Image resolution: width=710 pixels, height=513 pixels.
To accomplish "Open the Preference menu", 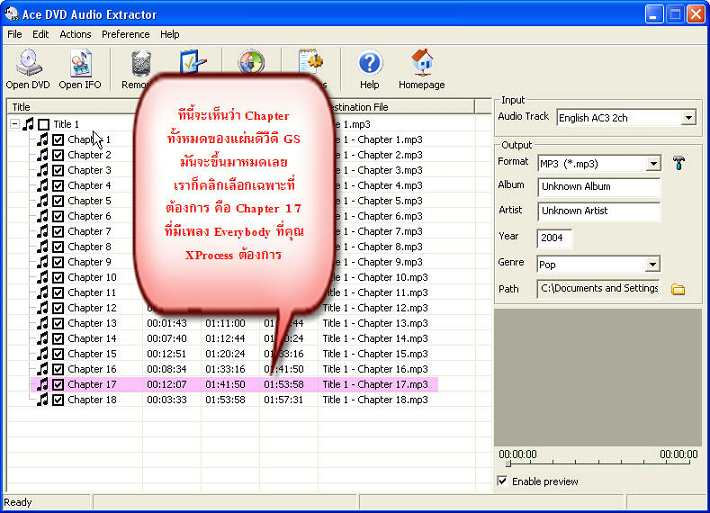I will [125, 34].
